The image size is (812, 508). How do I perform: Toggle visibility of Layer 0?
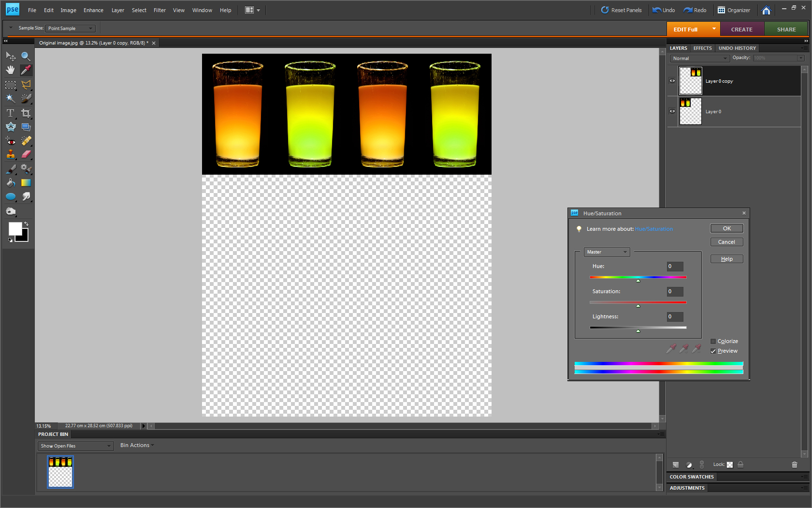[x=672, y=111]
